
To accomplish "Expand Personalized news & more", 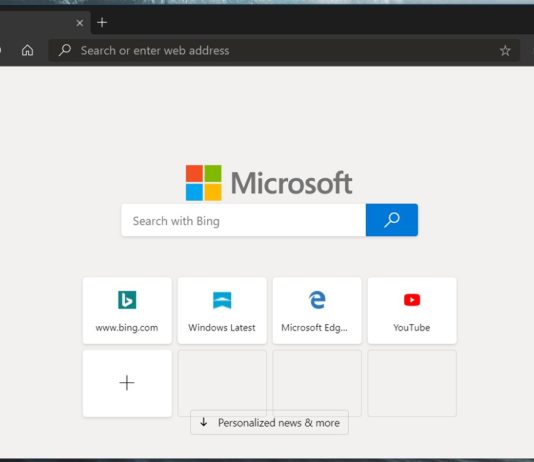I will pyautogui.click(x=269, y=423).
